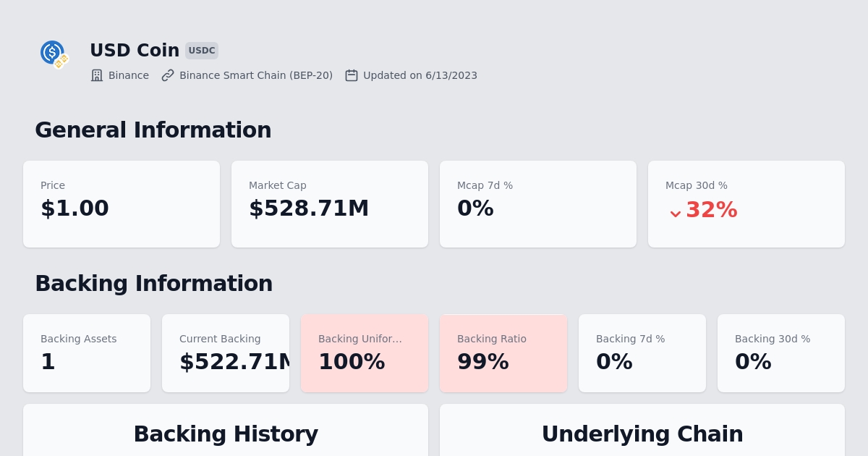
Task: Expand the Underlying Chain section
Action: click(642, 434)
